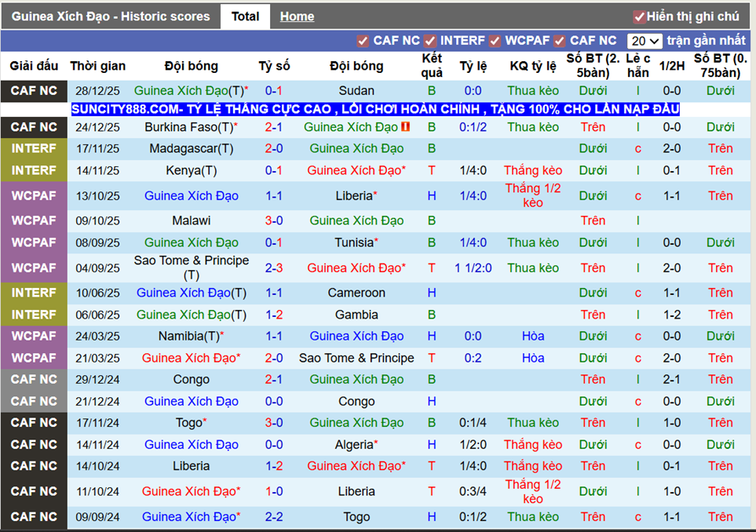
Task: Click the date 14/11/25
Action: click(x=98, y=170)
